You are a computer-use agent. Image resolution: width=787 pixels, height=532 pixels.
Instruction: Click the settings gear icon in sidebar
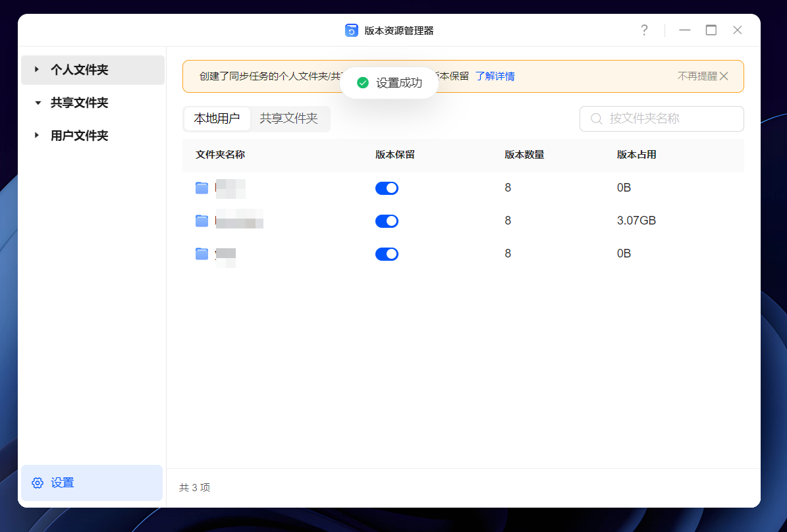pos(38,483)
